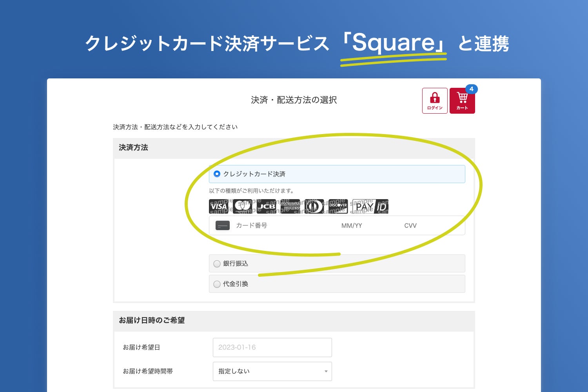
Task: Select クレジットカード決済 radio button
Action: pos(217,174)
